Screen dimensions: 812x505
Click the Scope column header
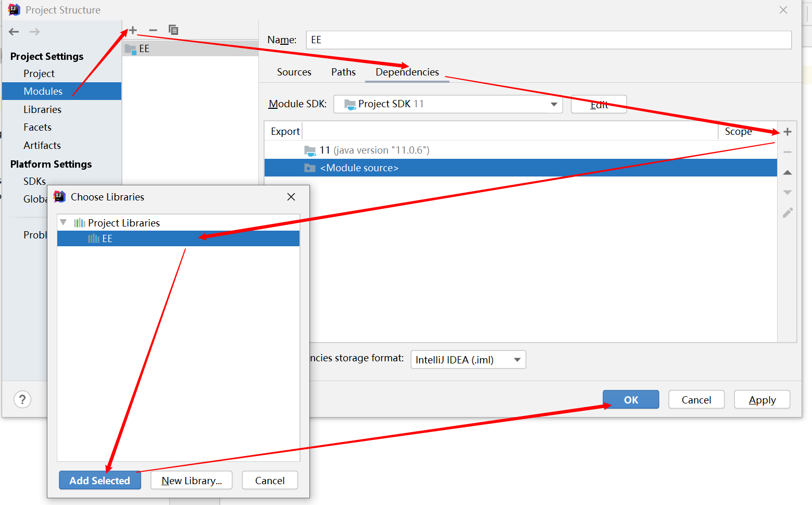click(x=739, y=132)
